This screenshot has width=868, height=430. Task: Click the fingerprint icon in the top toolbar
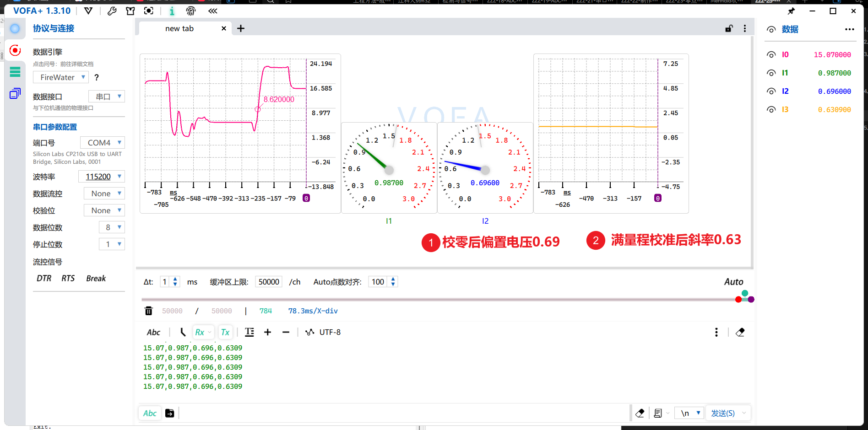tap(191, 11)
